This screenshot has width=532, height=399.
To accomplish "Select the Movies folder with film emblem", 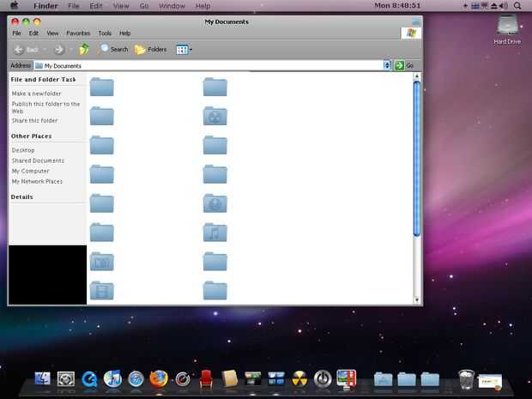I will click(x=102, y=291).
